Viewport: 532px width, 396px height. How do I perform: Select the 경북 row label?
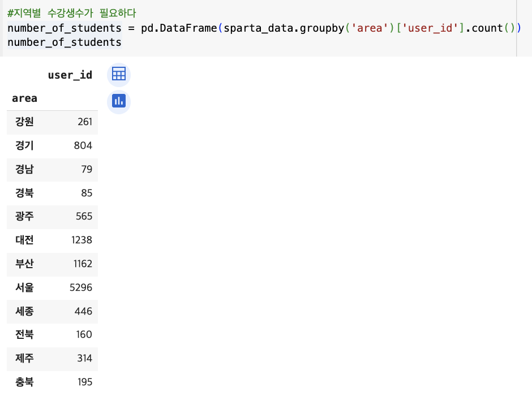(x=24, y=192)
